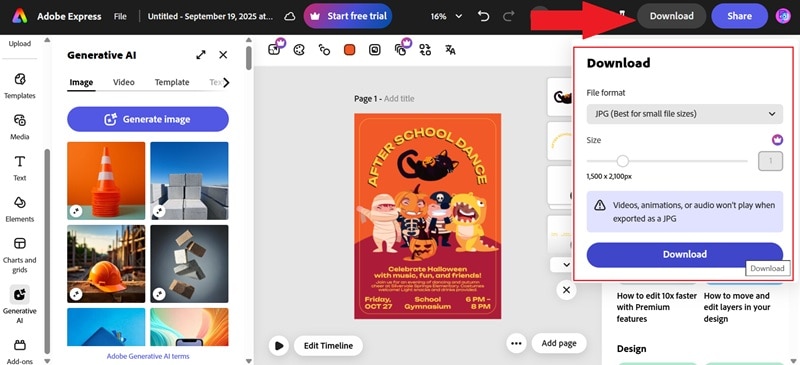Redo the last action
800x365 pixels.
pos(509,16)
